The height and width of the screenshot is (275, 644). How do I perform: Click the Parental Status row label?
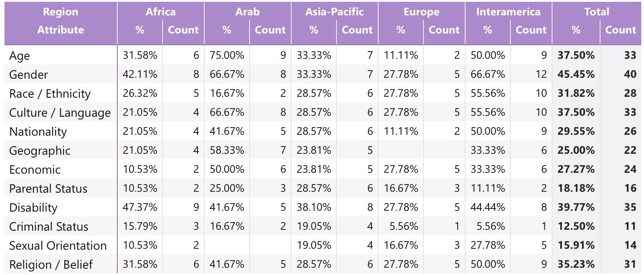[x=48, y=189]
